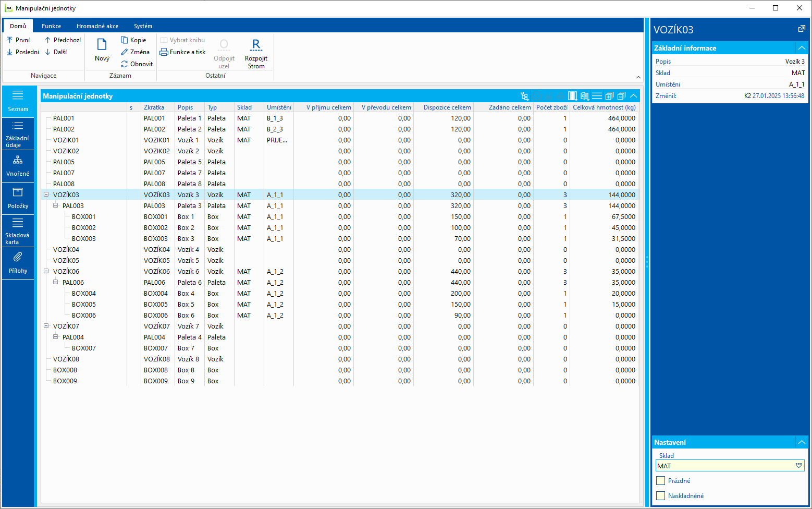The width and height of the screenshot is (812, 509).
Task: Open Přílohy attachments in sidebar
Action: coord(18,263)
